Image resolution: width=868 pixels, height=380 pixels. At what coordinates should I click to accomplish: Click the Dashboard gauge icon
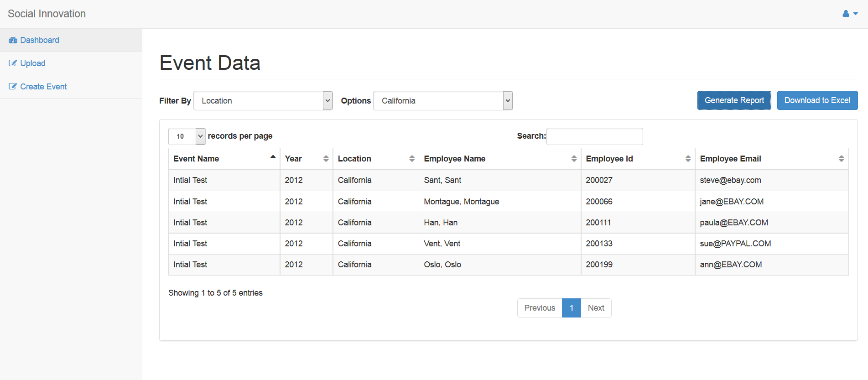click(13, 40)
